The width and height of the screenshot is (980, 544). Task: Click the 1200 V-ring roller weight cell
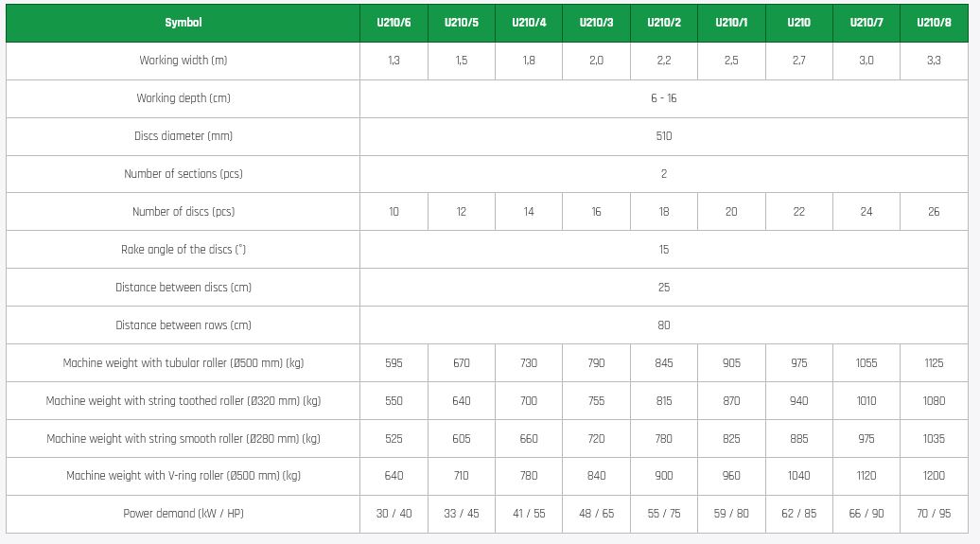click(934, 476)
